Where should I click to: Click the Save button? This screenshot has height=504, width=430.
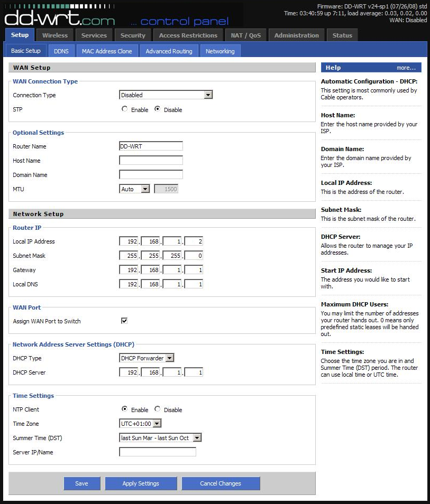[x=82, y=483]
